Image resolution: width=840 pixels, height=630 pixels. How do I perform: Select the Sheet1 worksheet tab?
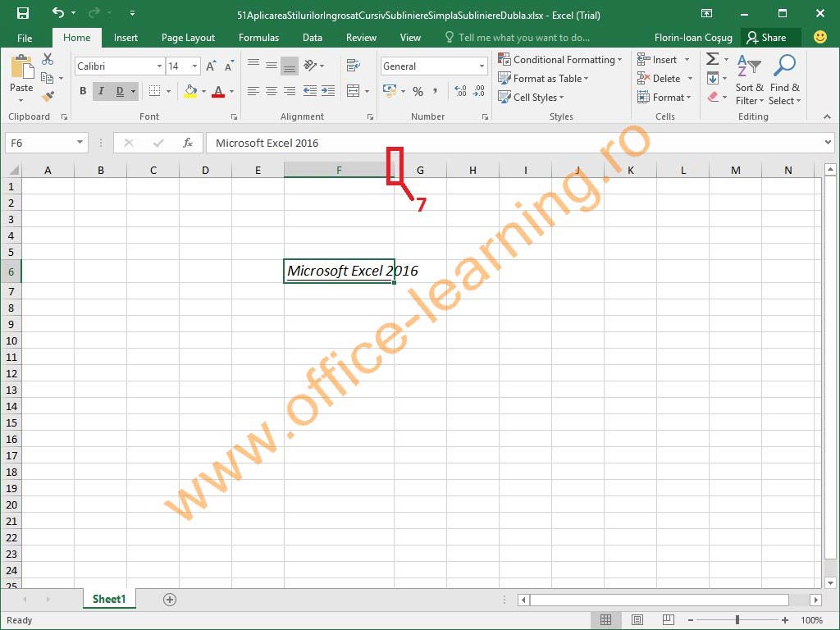click(x=109, y=599)
